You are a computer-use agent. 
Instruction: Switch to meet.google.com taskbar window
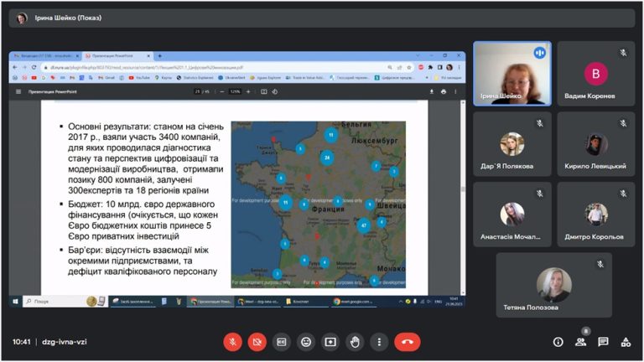click(353, 302)
